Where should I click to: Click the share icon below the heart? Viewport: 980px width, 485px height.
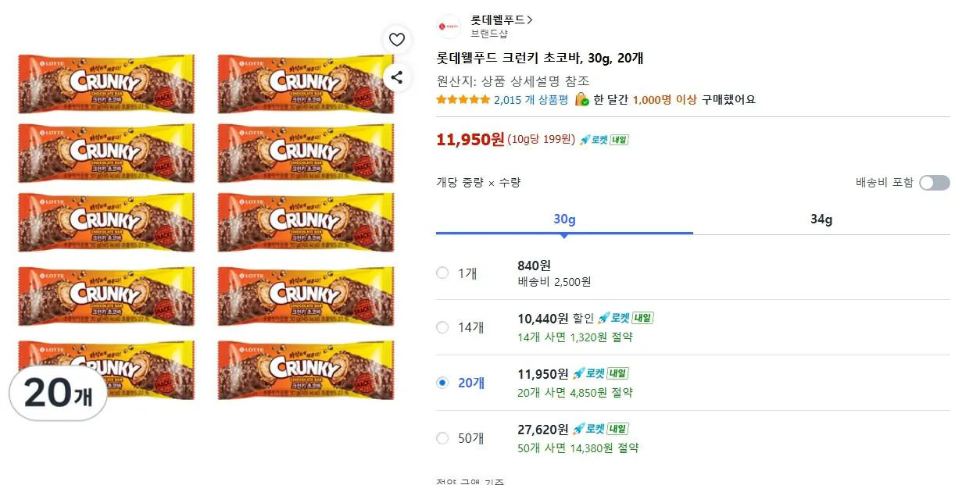coord(397,78)
